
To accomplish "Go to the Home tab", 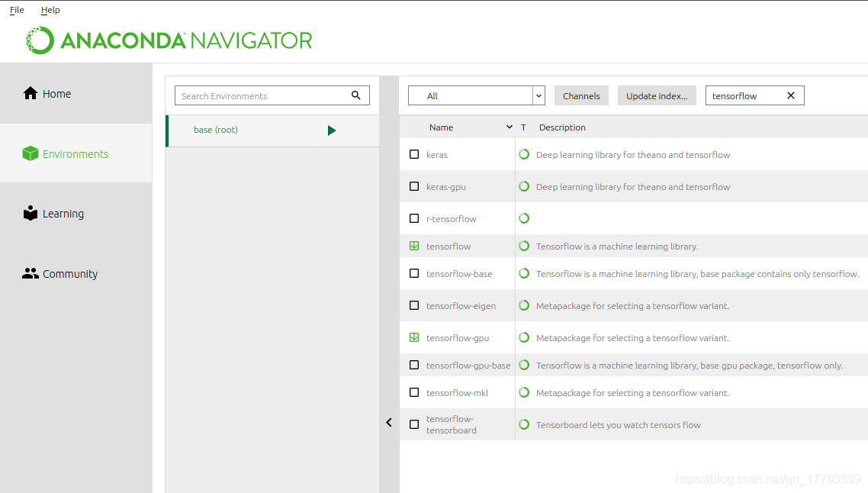I will tap(76, 93).
